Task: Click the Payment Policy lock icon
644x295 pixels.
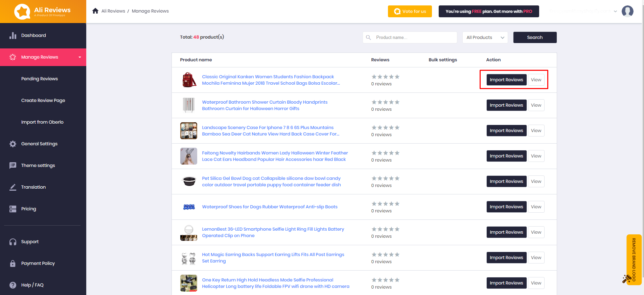Action: click(13, 264)
